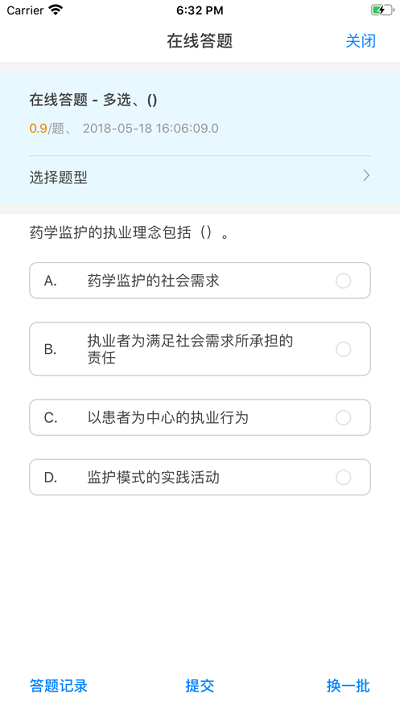Tap the Wi-Fi status icon

(x=55, y=10)
